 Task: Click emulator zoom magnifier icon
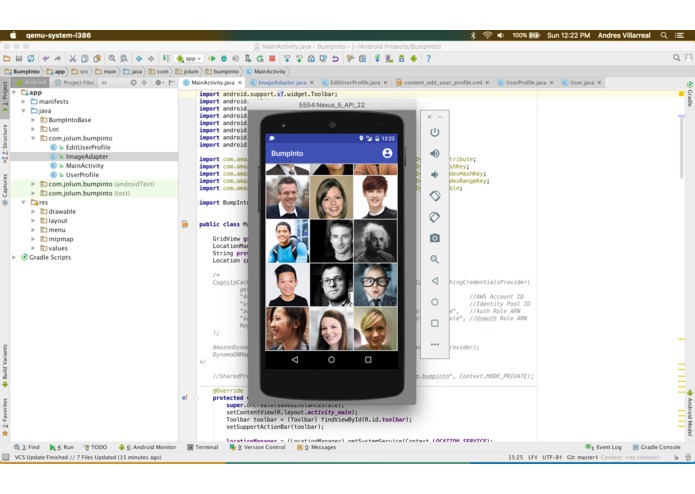(x=434, y=259)
